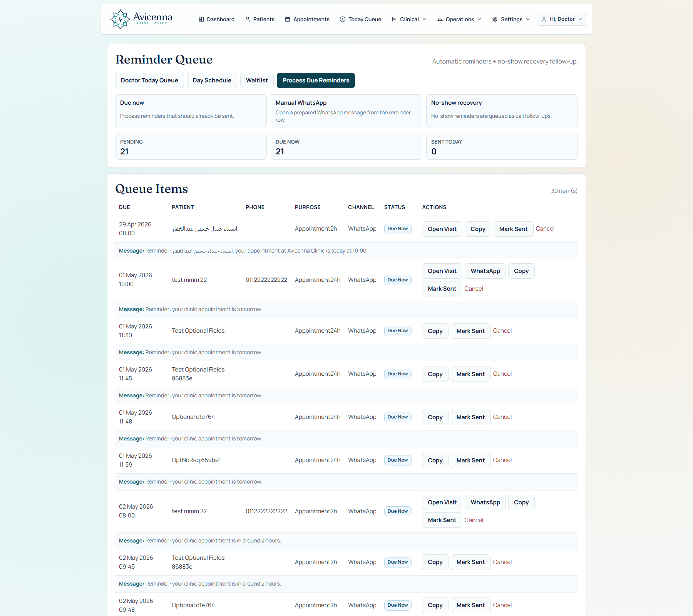Copy message for OptNoReq 659be1 reminder
Screen dimensions: 693x616
tap(435, 460)
